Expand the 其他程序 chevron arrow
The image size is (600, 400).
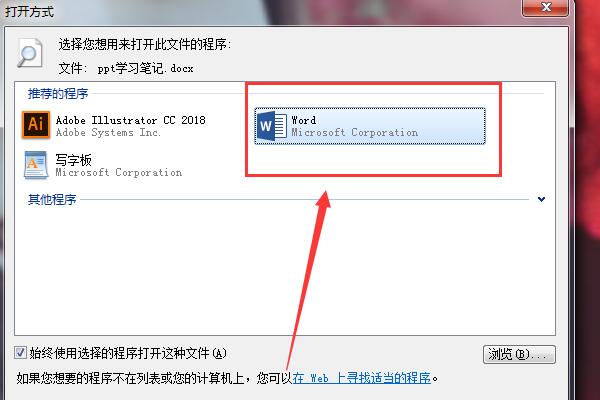tap(541, 199)
